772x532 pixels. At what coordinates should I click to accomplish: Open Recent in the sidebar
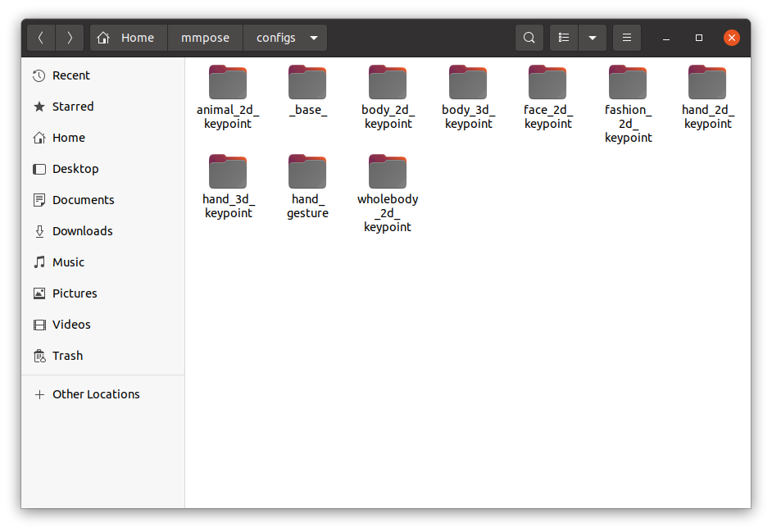[x=103, y=75]
